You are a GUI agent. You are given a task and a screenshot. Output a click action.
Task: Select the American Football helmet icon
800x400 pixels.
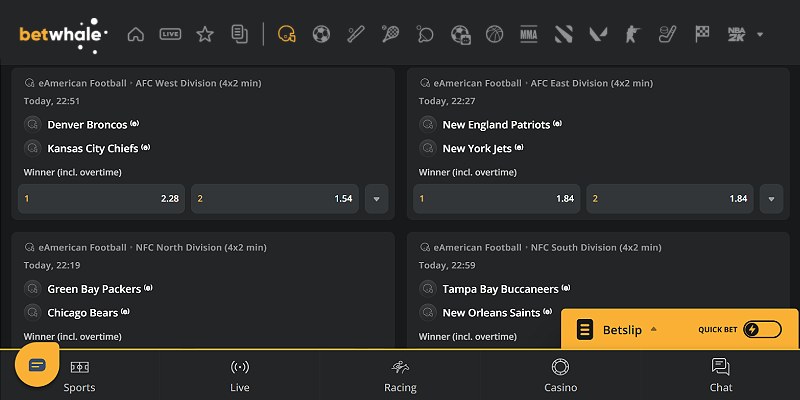287,35
